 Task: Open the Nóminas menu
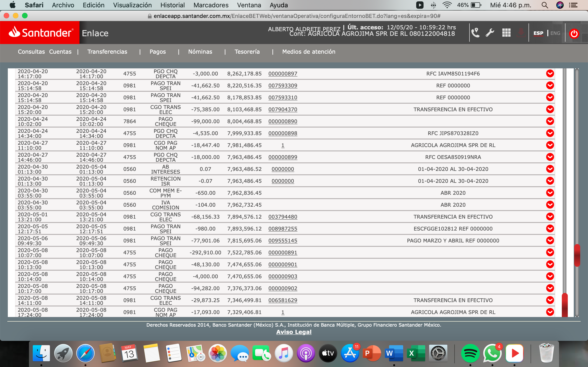(200, 52)
